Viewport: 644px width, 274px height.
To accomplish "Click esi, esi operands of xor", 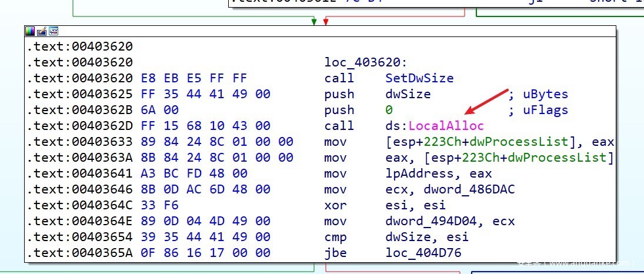I will point(415,205).
